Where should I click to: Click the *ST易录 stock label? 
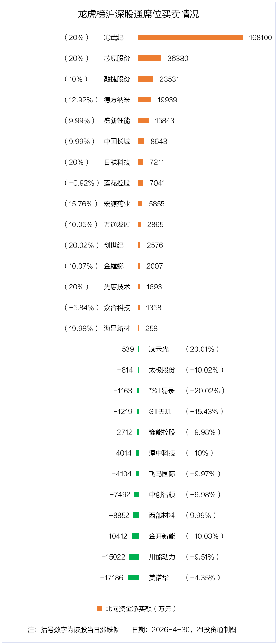click(x=162, y=391)
